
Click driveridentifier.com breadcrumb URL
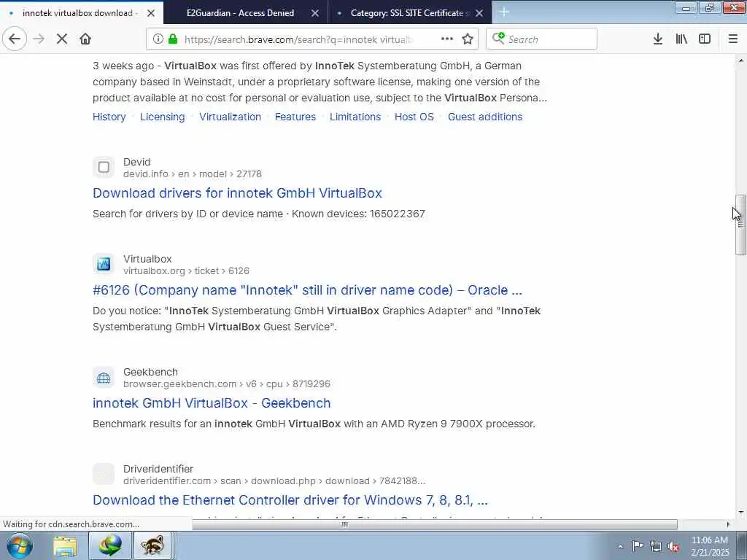point(274,481)
